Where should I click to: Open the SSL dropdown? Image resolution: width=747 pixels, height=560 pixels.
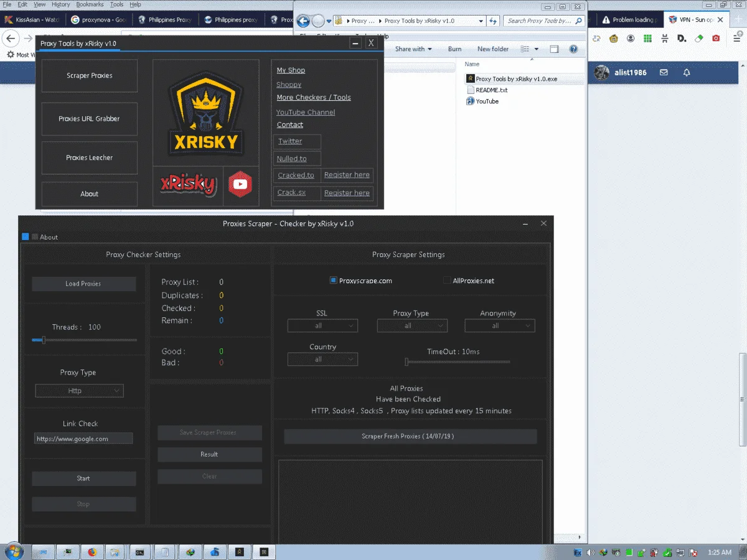pos(322,325)
